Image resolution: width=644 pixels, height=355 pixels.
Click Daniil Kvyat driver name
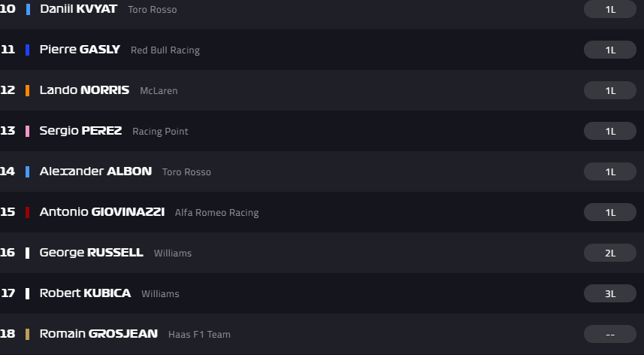(x=78, y=9)
